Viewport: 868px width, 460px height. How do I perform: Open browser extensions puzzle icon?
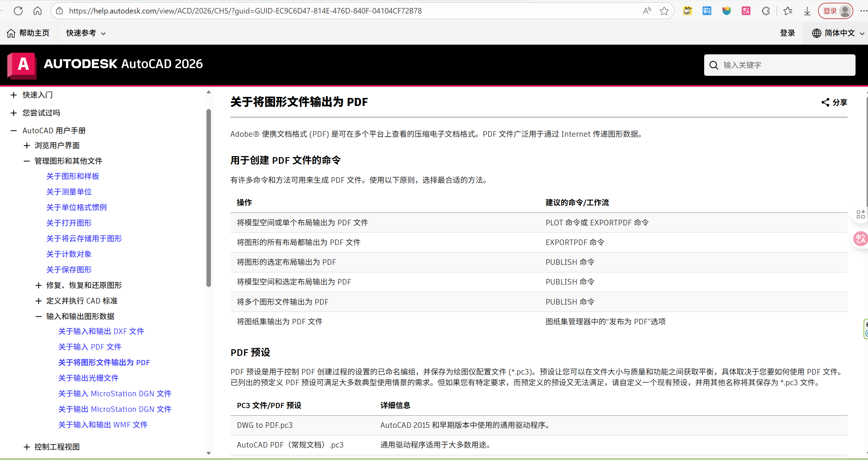[x=765, y=11]
